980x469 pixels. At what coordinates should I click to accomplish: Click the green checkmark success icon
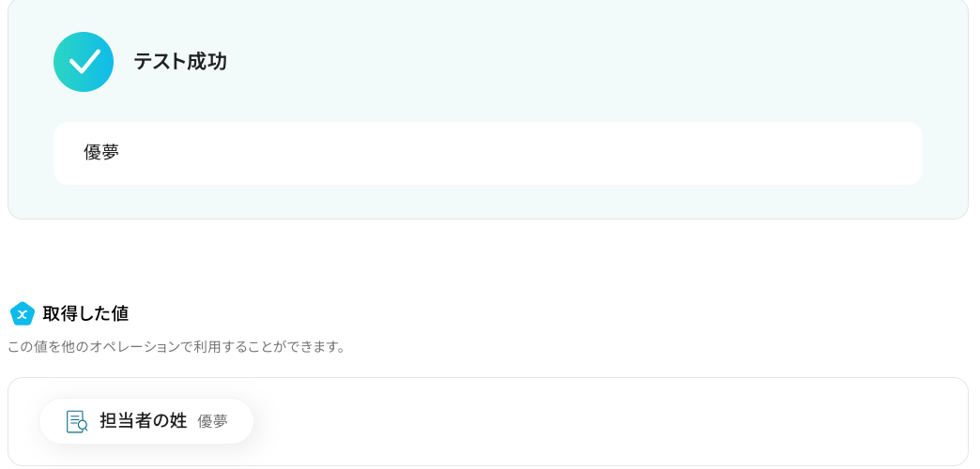coord(84,62)
